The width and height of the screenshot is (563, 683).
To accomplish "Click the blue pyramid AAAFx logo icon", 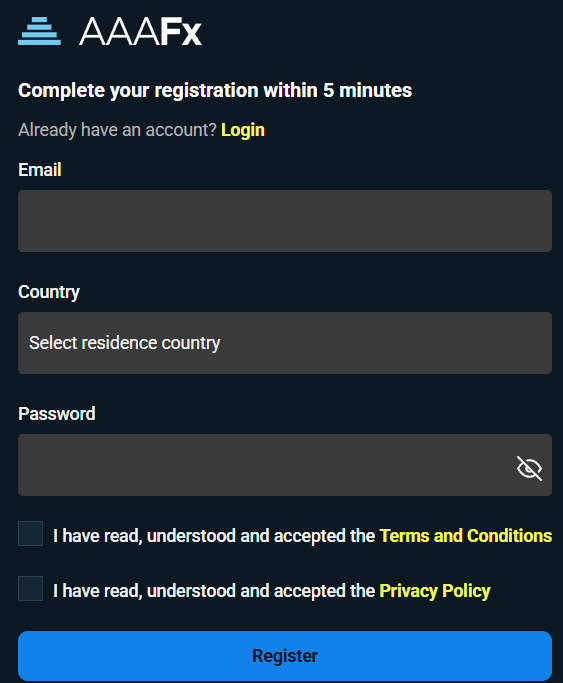I will point(39,31).
